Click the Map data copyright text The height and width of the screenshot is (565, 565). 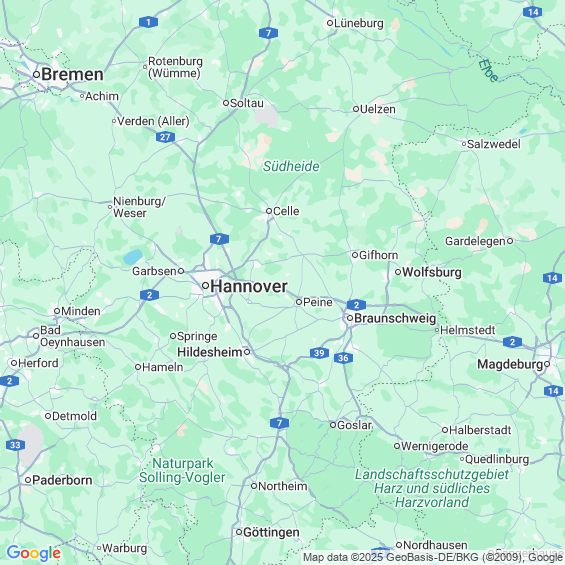pos(433,557)
